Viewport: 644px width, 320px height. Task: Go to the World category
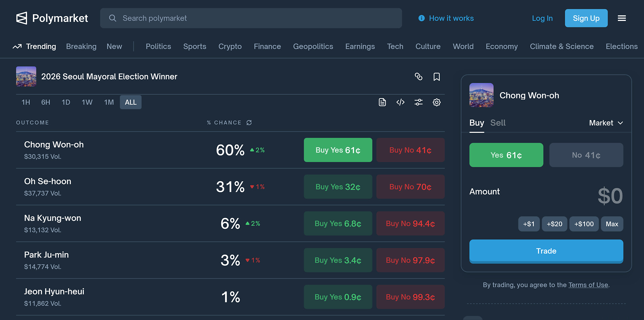[x=463, y=46]
